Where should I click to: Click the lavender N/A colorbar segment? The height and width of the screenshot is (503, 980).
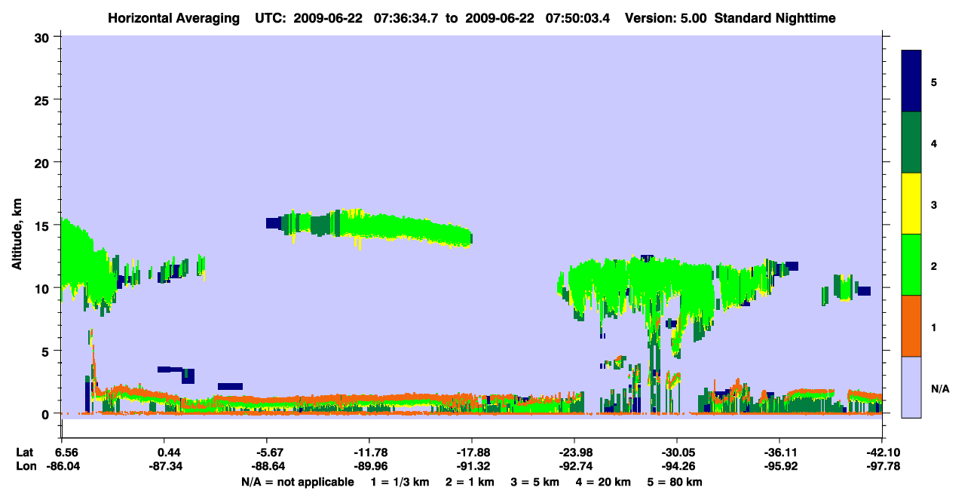(x=911, y=387)
